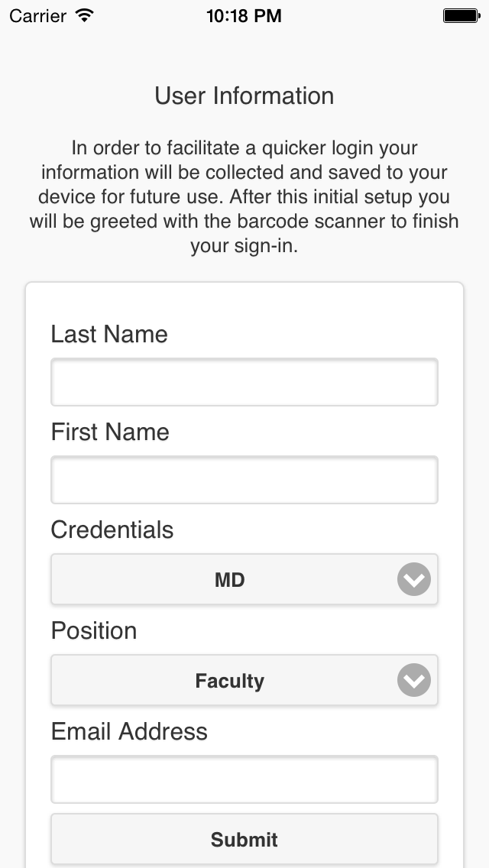Tap the clock showing 10:18 PM
The image size is (489, 868).
tap(244, 14)
